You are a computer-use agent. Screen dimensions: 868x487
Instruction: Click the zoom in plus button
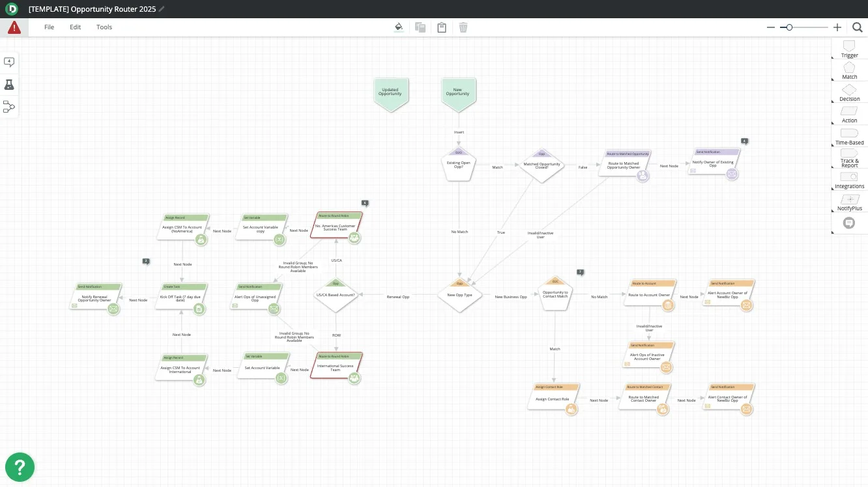[x=837, y=27]
